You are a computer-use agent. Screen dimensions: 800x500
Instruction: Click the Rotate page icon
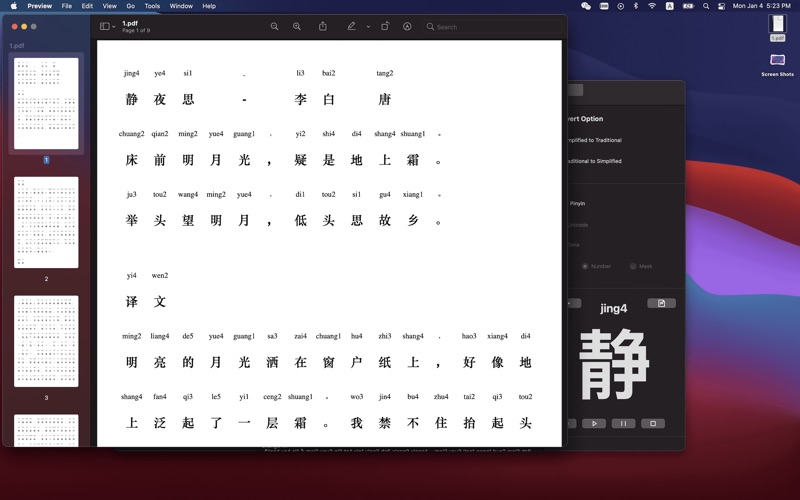pyautogui.click(x=385, y=27)
